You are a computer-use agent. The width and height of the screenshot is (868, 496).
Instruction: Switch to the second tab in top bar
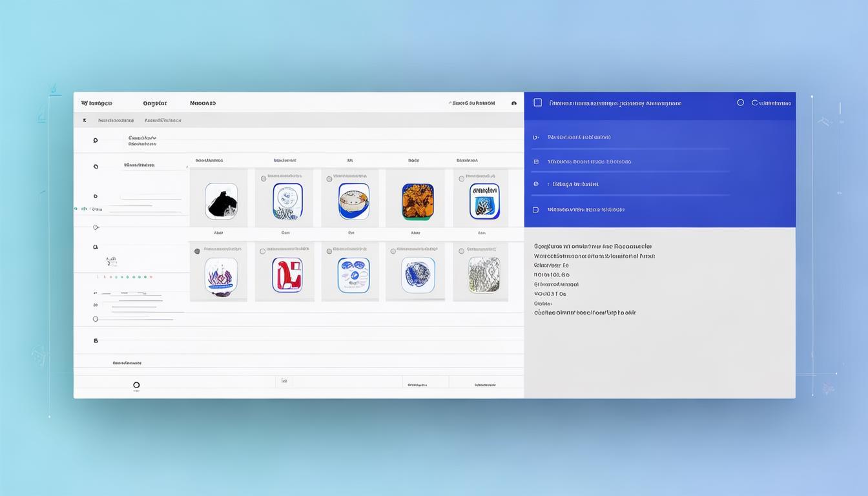pos(154,103)
